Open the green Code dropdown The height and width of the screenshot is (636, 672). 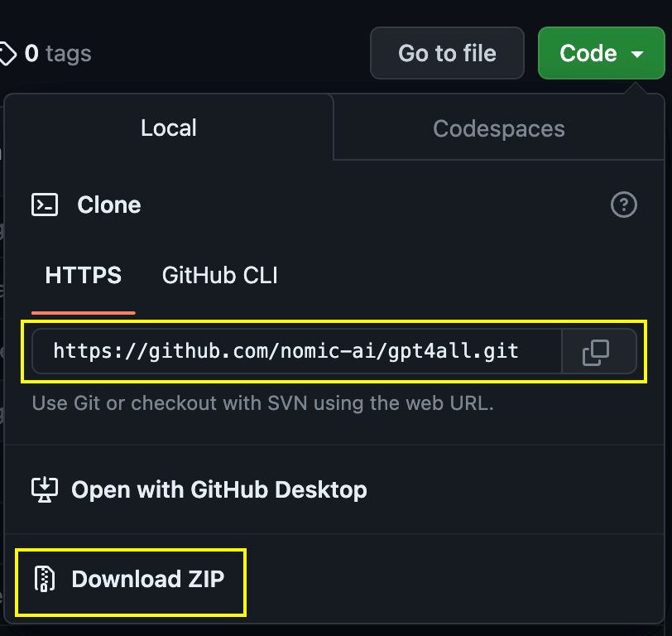coord(601,53)
